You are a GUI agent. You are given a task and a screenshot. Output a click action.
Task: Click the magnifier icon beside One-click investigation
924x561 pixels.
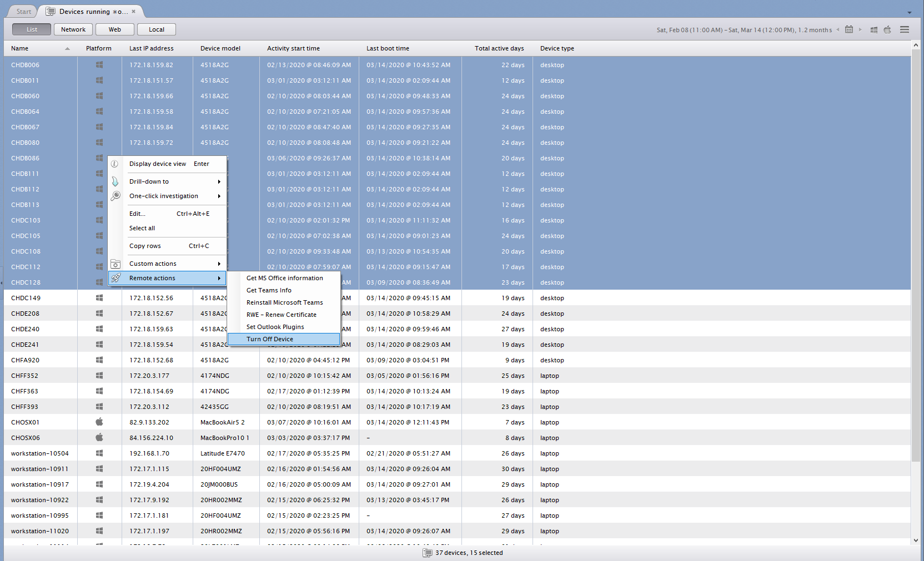coord(115,196)
